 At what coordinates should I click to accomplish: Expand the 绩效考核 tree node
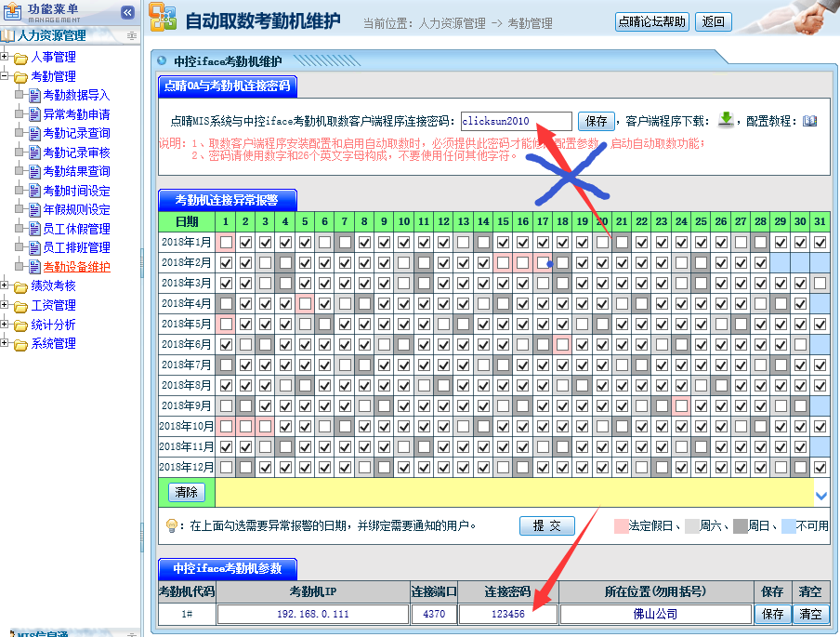click(x=6, y=286)
